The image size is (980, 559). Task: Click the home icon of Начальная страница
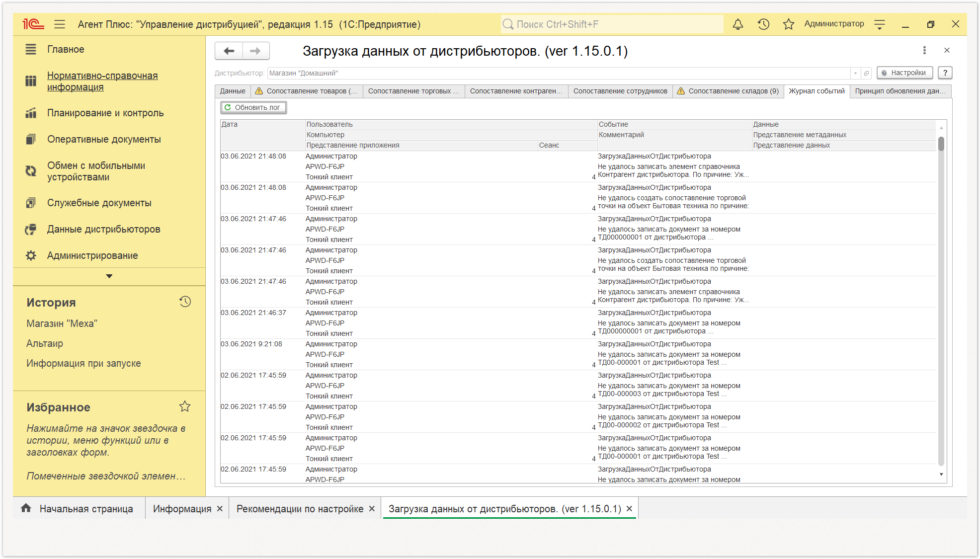pyautogui.click(x=26, y=508)
